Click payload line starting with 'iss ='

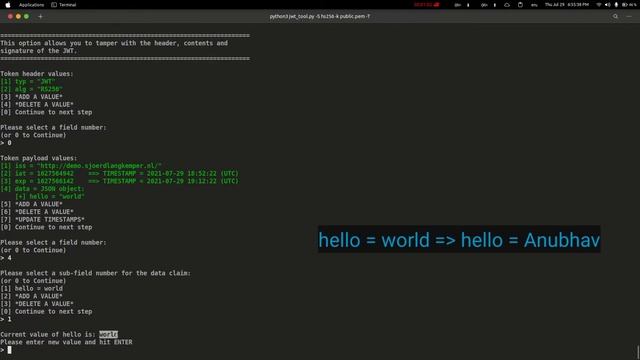[x=81, y=166]
